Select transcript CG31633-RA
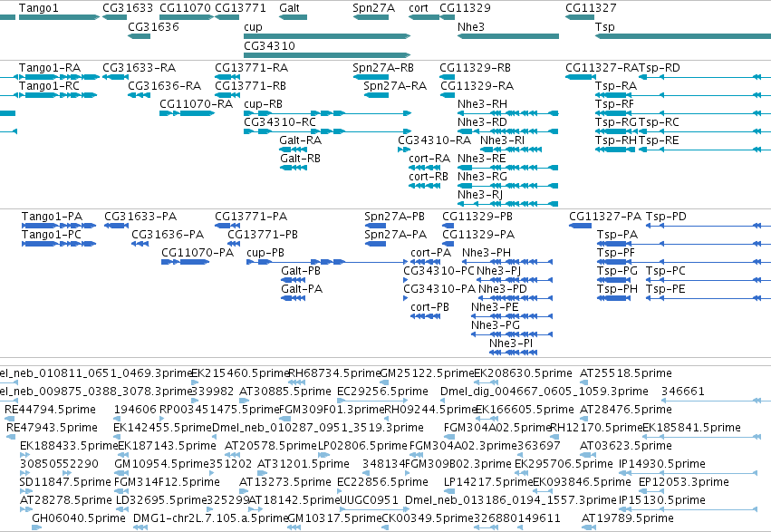 coord(139,68)
